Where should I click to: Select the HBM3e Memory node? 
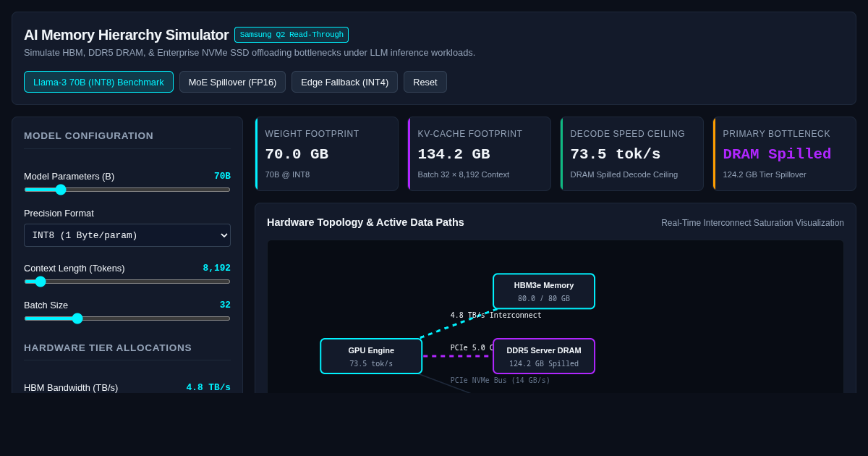coord(544,291)
